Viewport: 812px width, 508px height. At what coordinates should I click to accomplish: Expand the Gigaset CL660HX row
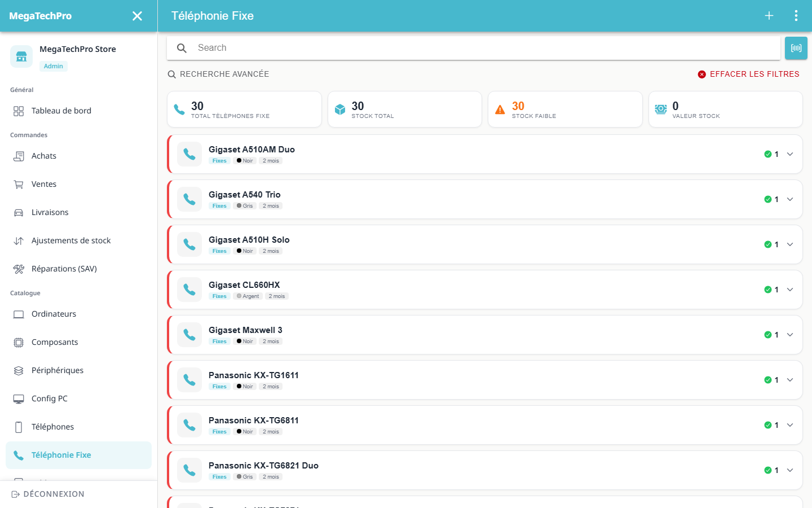pyautogui.click(x=790, y=290)
